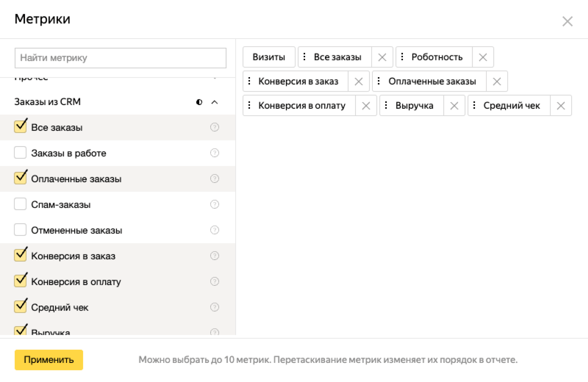Image resolution: width=588 pixels, height=382 pixels.
Task: Tick the Отмененные заказы checkbox
Action: (x=20, y=230)
